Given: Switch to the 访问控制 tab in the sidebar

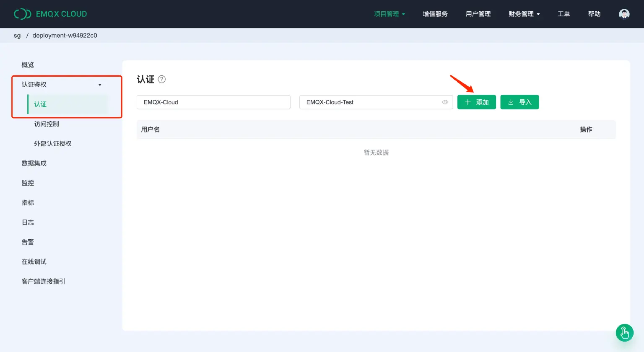Looking at the screenshot, I should point(46,124).
